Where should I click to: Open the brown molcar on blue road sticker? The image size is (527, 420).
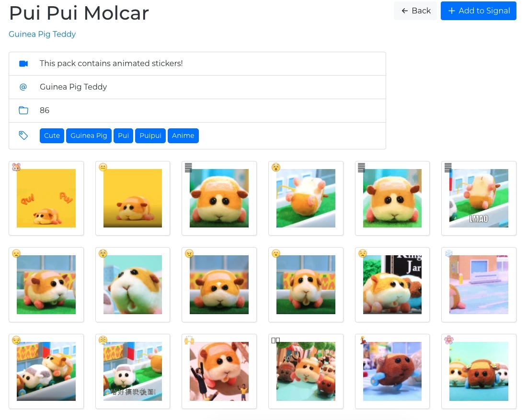coord(392,371)
